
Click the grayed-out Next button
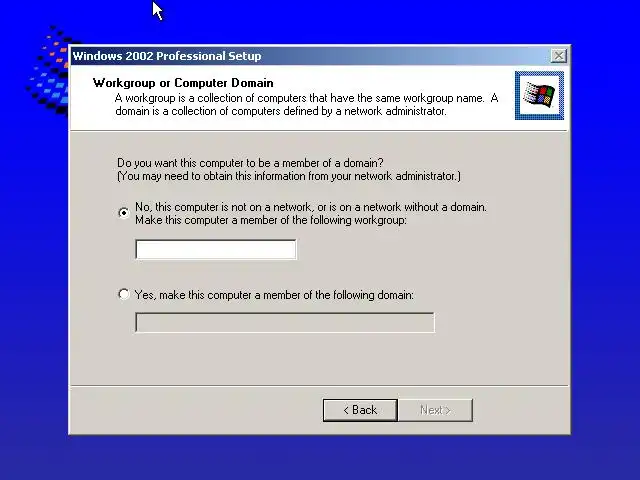[436, 410]
